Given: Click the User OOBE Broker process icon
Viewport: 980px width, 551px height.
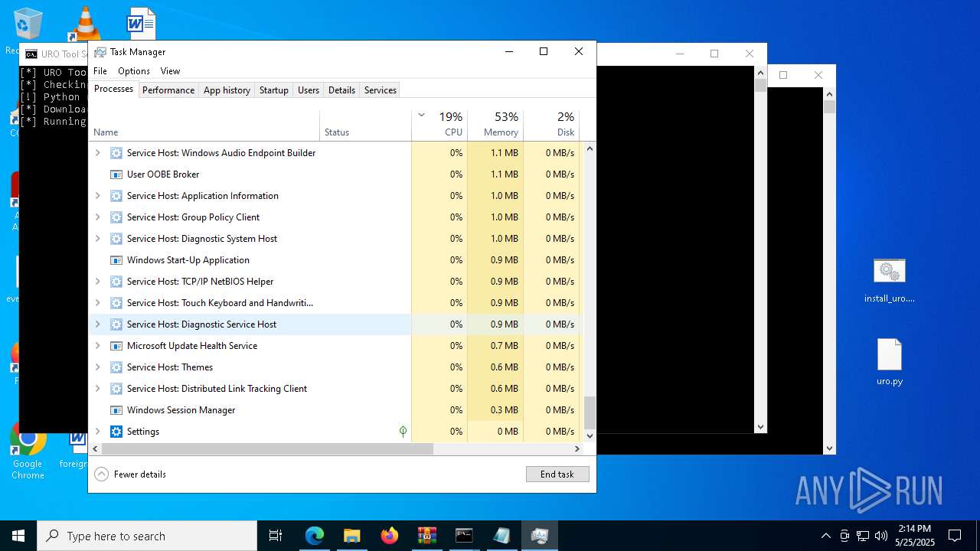Looking at the screenshot, I should click(x=116, y=174).
